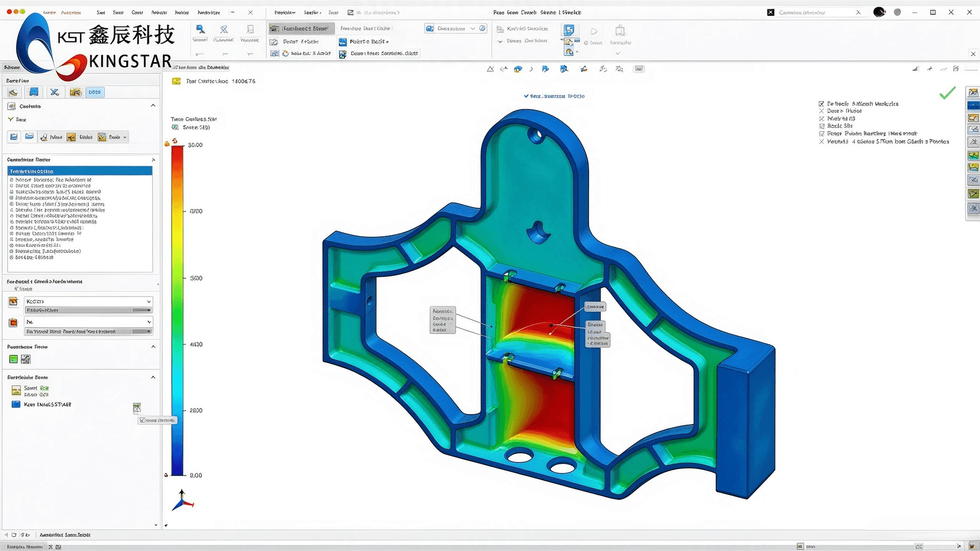Click the blue cube view icon above viewport

pos(518,69)
